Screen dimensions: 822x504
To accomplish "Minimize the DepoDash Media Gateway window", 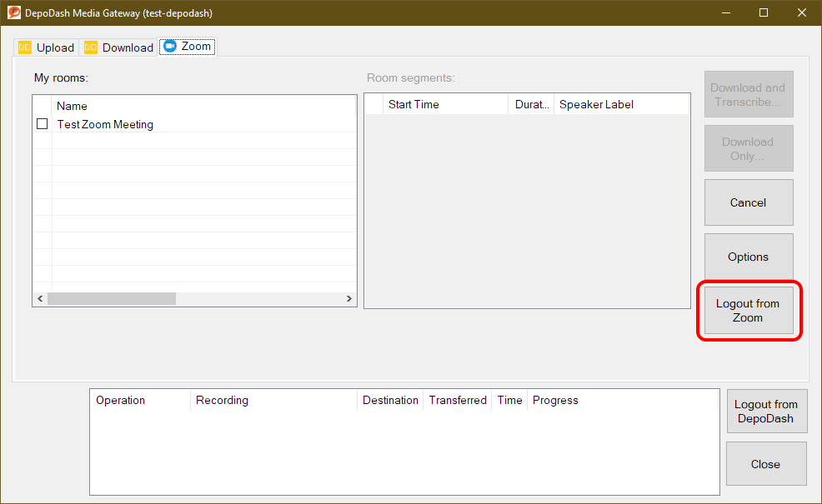I will pos(726,12).
